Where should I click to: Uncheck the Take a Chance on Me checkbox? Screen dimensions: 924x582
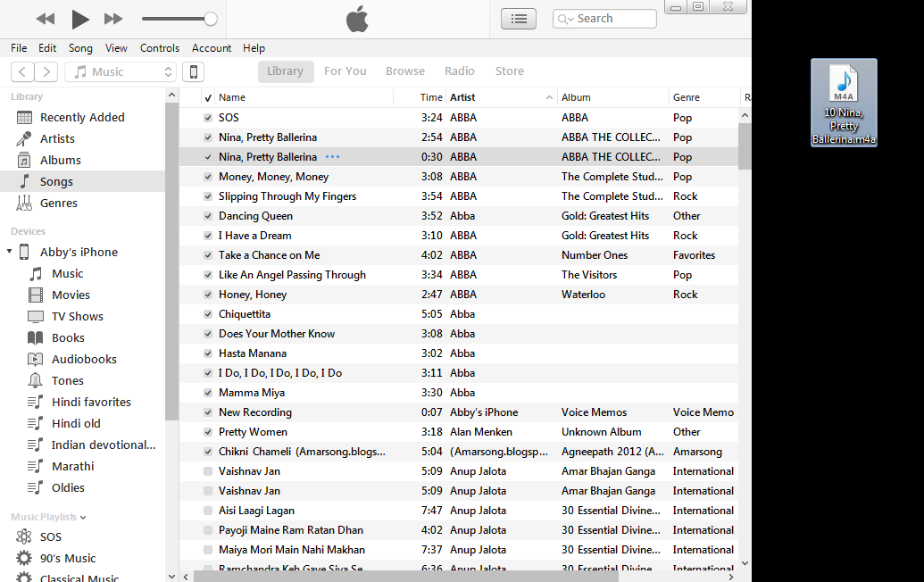coord(208,255)
